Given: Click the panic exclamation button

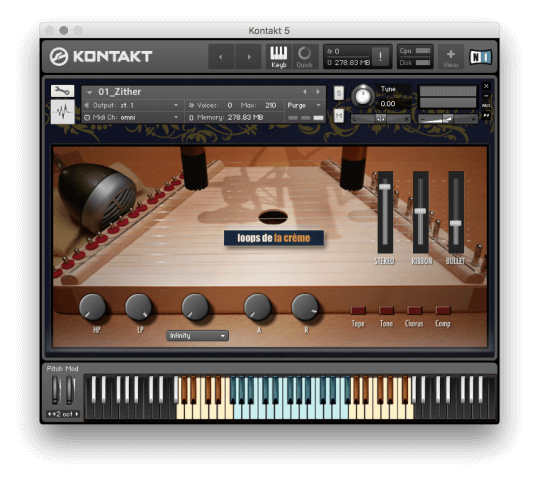Looking at the screenshot, I should click(380, 56).
